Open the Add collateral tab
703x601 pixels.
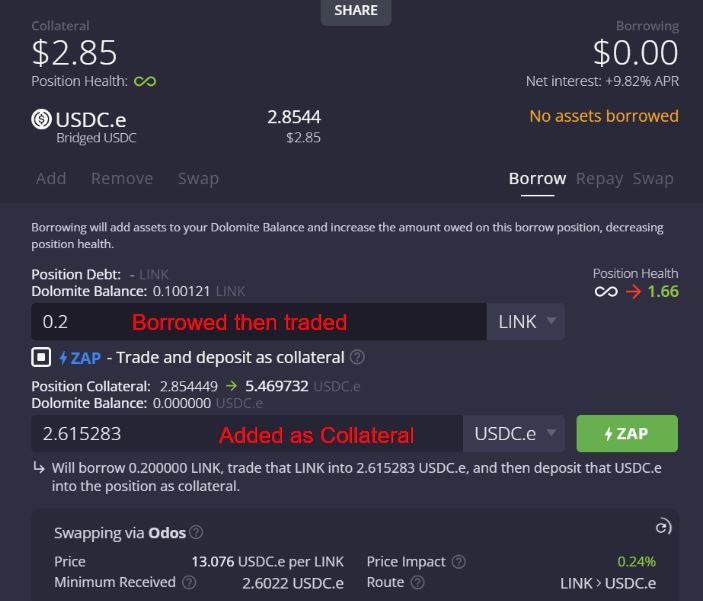(51, 178)
